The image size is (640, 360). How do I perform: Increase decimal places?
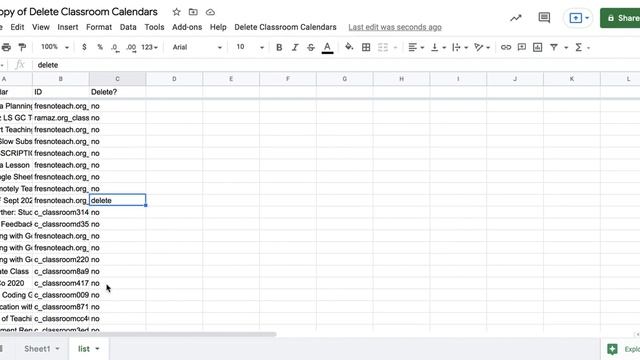[131, 47]
